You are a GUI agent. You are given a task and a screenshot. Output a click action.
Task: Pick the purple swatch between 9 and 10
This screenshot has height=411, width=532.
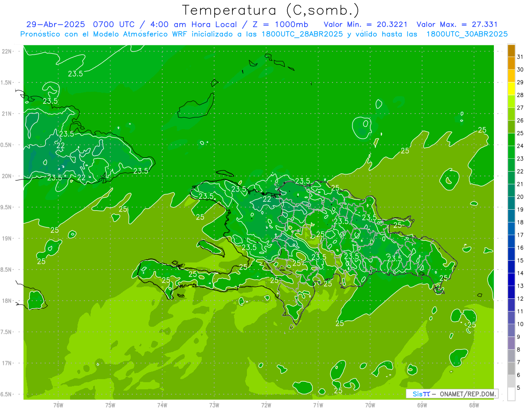(x=512, y=330)
